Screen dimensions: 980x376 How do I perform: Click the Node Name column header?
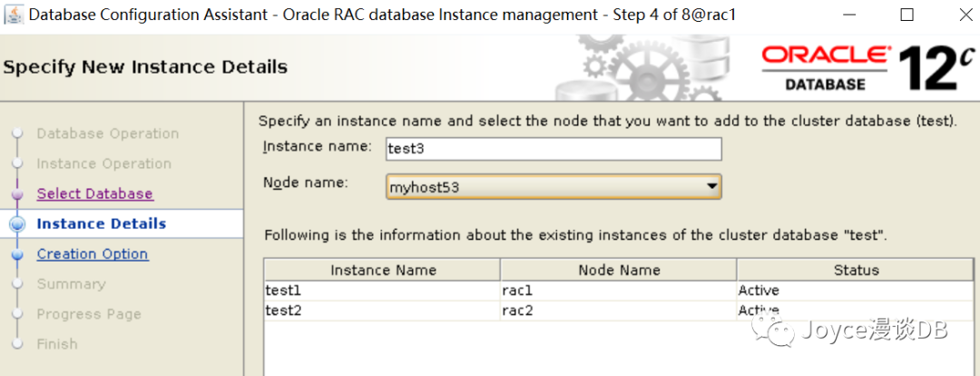point(619,270)
